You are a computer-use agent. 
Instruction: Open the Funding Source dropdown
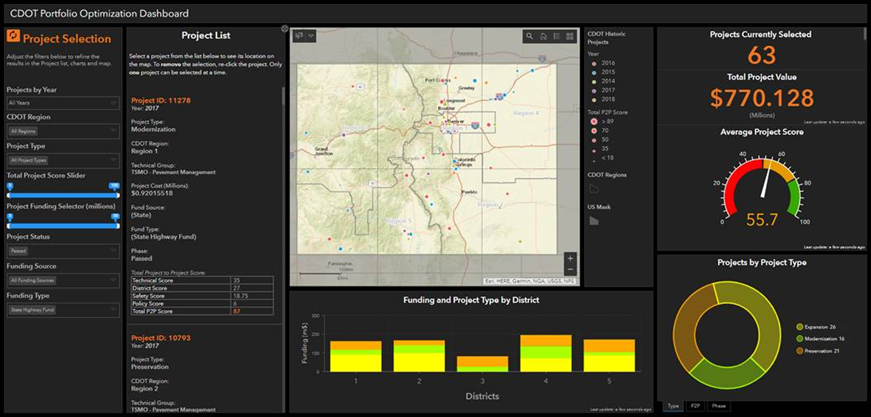(63, 280)
